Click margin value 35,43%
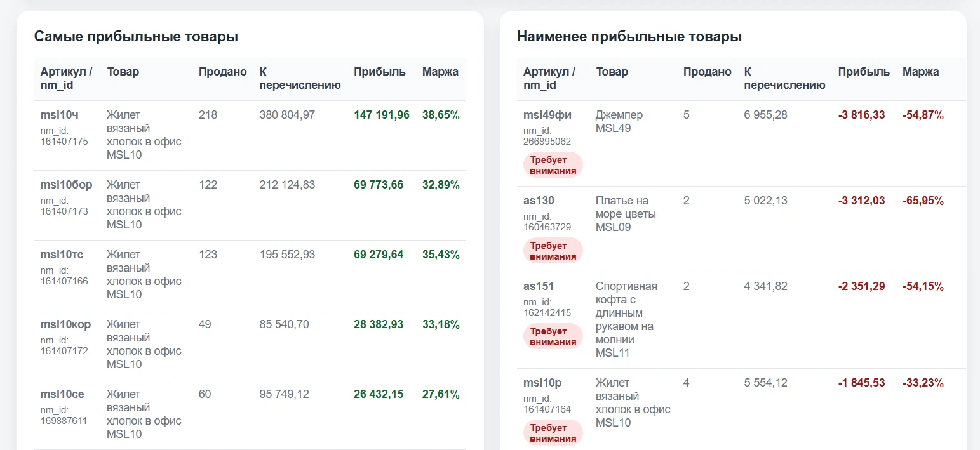Screen dimensions: 980x450 (441, 255)
